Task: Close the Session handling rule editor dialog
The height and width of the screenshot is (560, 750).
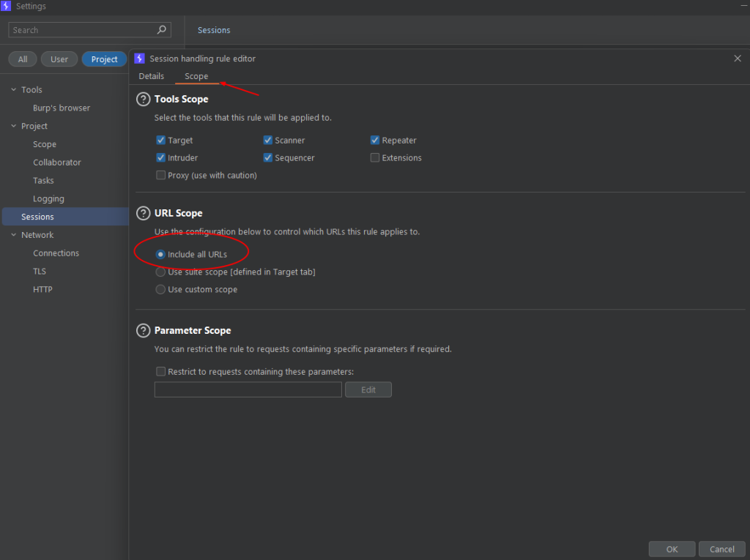Action: (x=737, y=59)
